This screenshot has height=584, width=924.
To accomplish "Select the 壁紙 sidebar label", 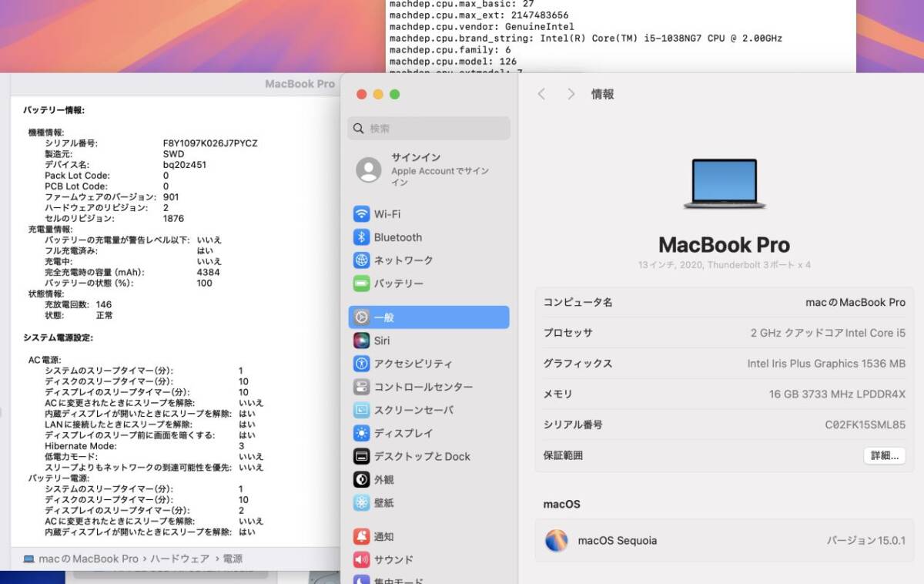I will 384,502.
